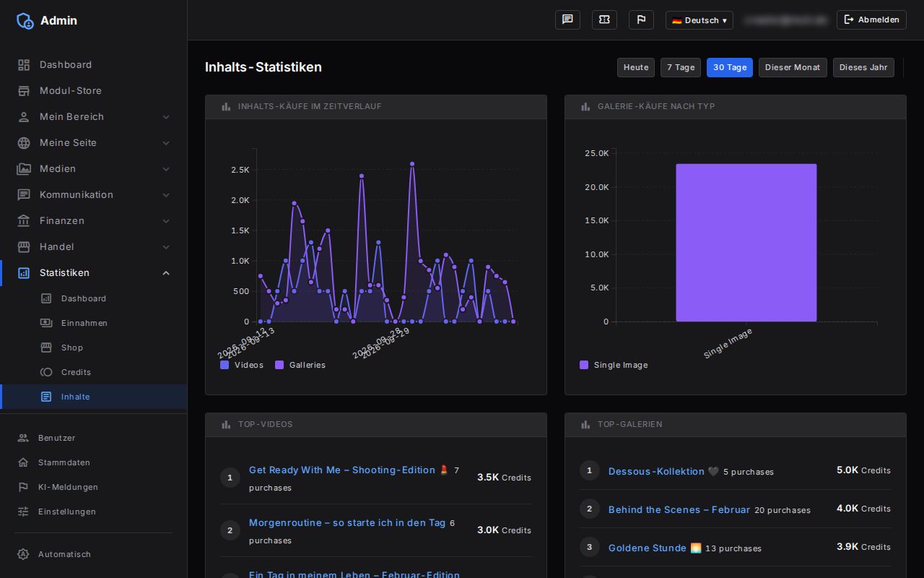The height and width of the screenshot is (578, 924).
Task: Open the Einnahmen money icon
Action: (x=46, y=323)
